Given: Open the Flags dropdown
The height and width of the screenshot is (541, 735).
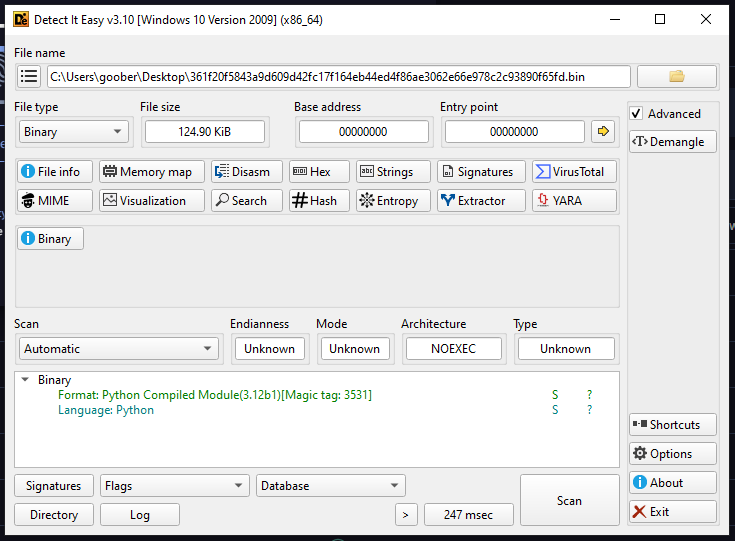Looking at the screenshot, I should click(x=174, y=486).
